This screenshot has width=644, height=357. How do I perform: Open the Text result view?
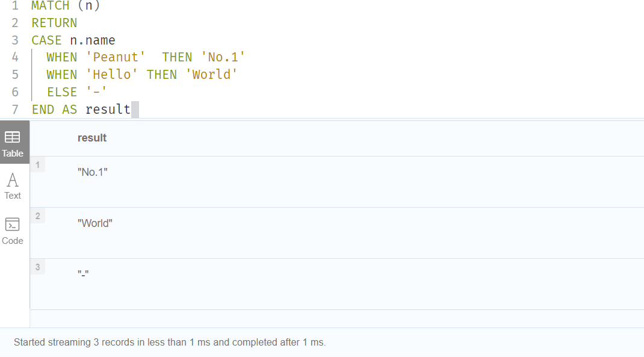pyautogui.click(x=13, y=186)
